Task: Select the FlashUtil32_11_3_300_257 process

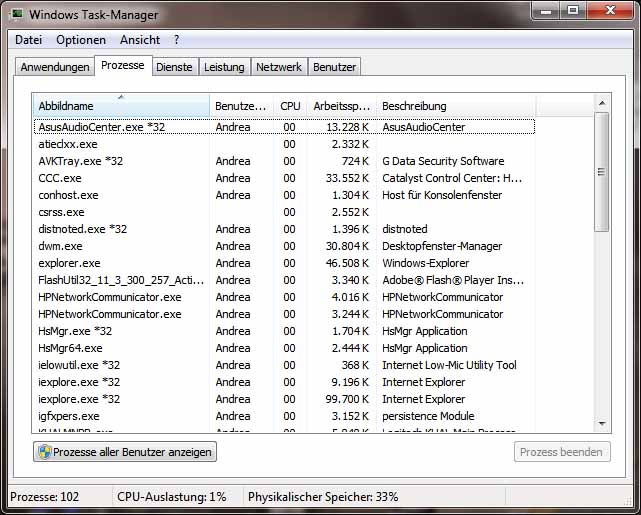Action: [284, 280]
